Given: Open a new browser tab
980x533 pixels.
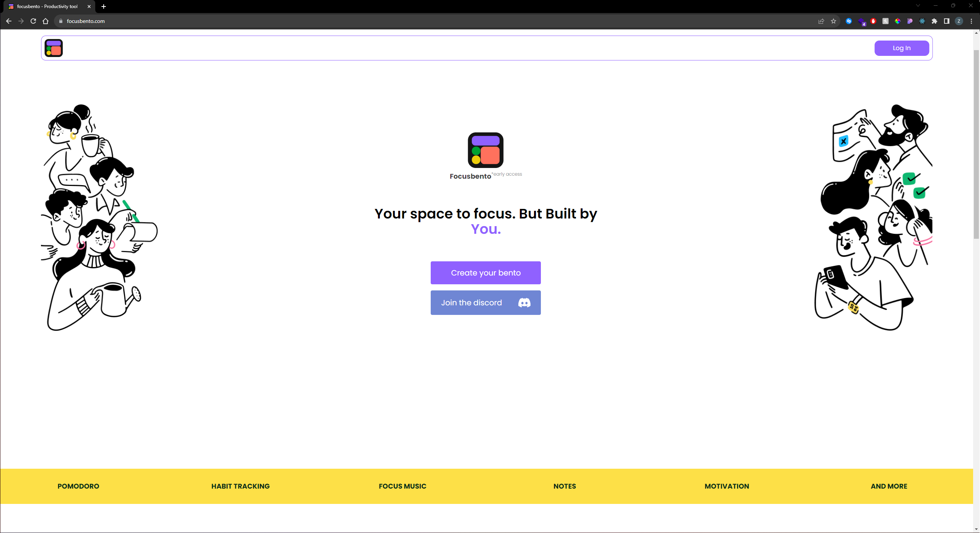Looking at the screenshot, I should [104, 7].
